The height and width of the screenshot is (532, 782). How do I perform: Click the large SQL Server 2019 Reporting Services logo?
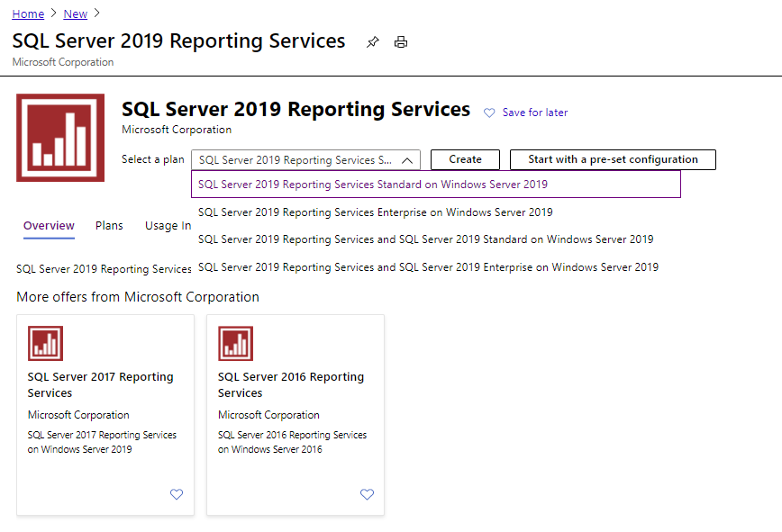coord(60,138)
